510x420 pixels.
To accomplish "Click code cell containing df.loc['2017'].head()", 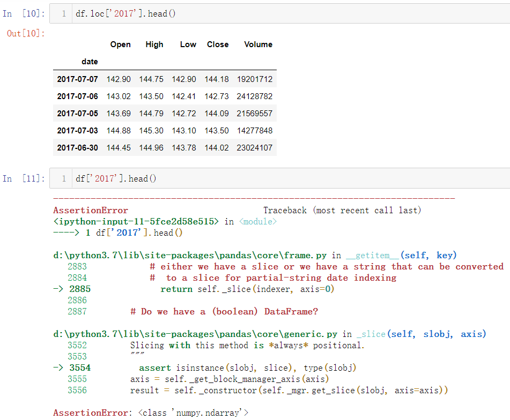I will 280,13.
